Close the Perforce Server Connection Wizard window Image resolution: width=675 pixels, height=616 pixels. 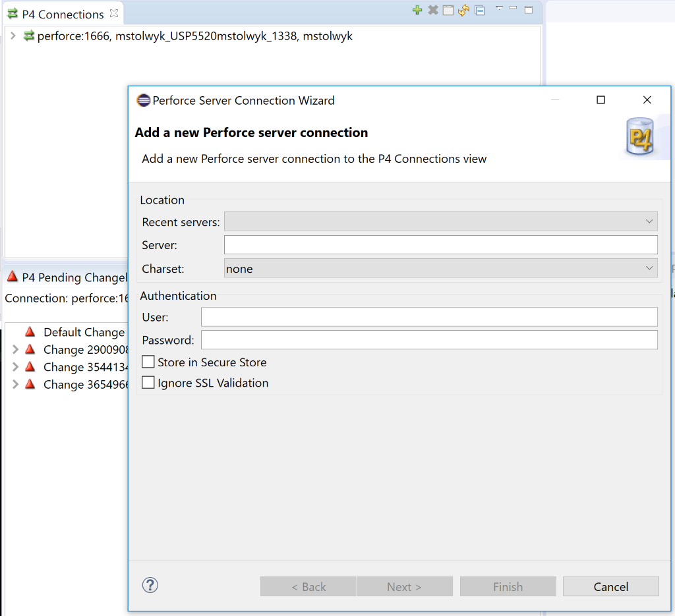pos(647,99)
